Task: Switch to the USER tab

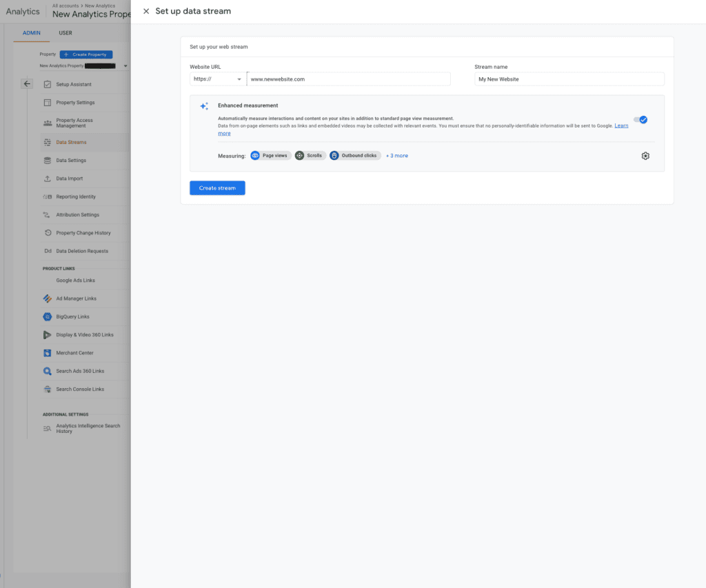Action: point(65,32)
